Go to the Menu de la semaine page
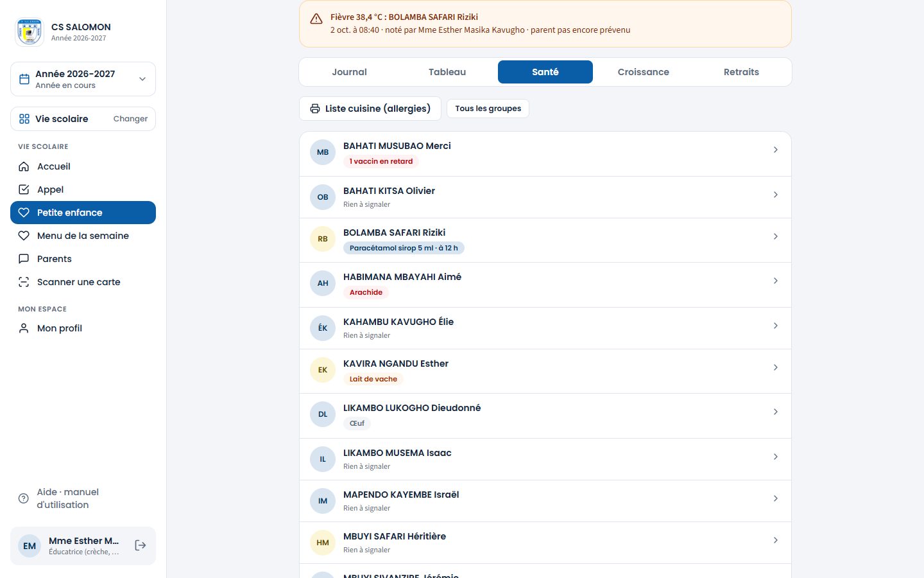 83,236
